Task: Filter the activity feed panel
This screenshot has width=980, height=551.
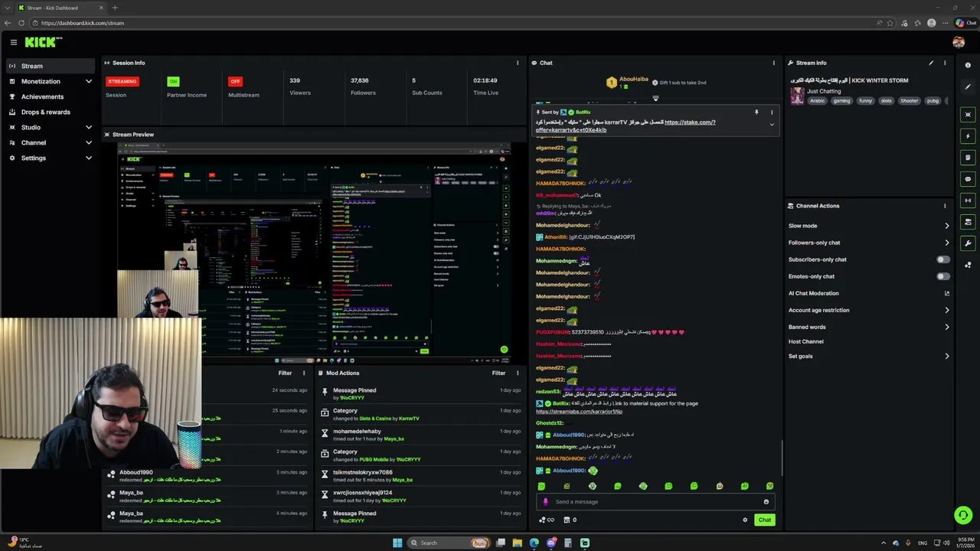Action: click(285, 373)
